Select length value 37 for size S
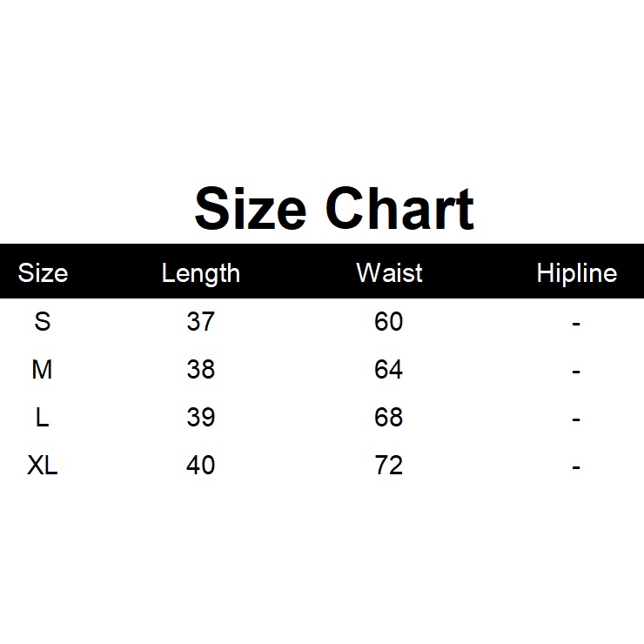 200,322
